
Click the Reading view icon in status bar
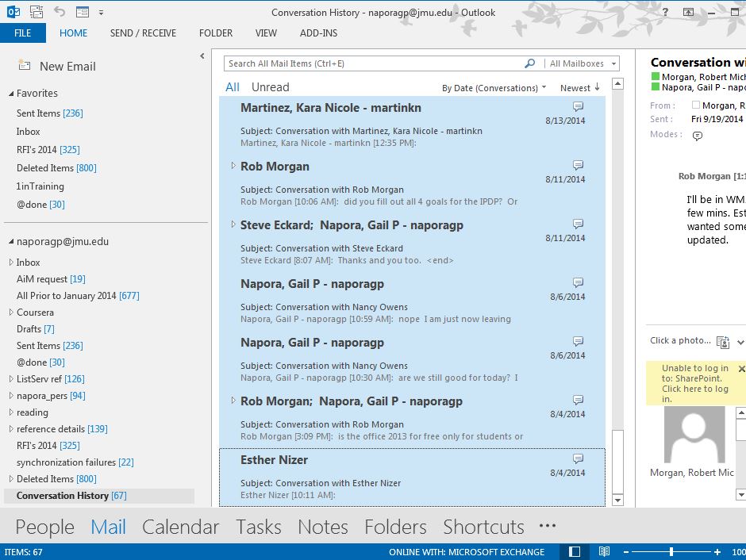(604, 551)
